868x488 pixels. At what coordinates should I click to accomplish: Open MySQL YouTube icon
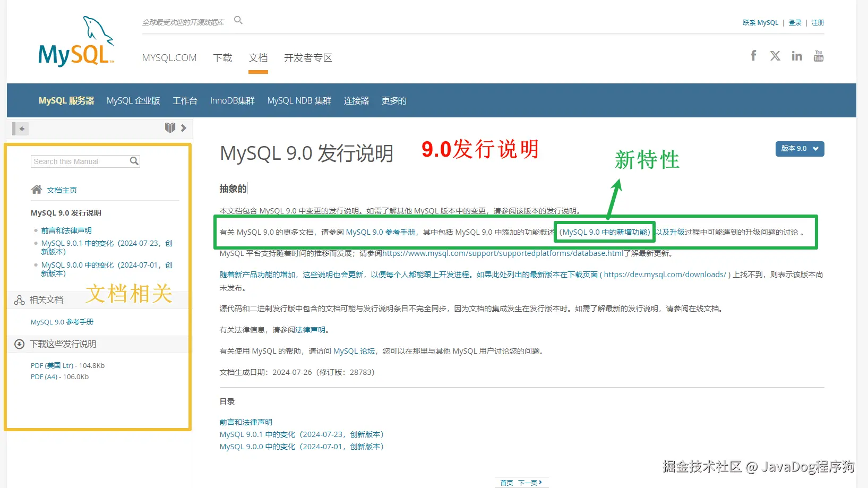819,56
